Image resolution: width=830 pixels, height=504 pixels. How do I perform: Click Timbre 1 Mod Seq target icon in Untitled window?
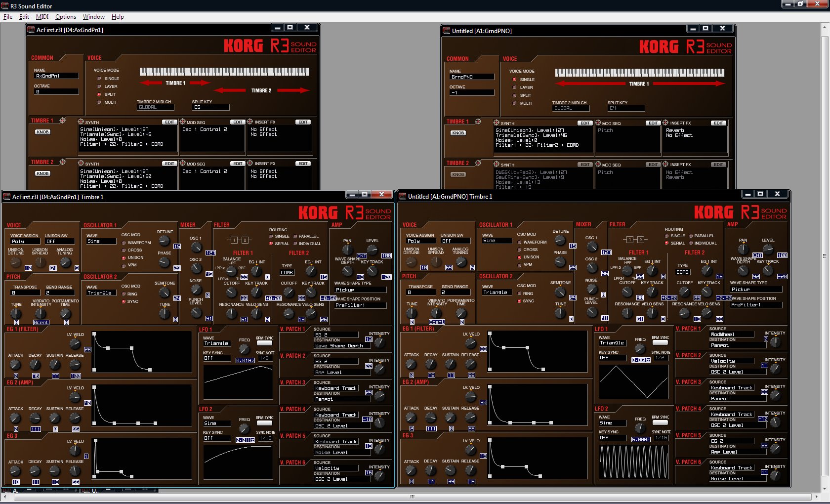tap(598, 123)
